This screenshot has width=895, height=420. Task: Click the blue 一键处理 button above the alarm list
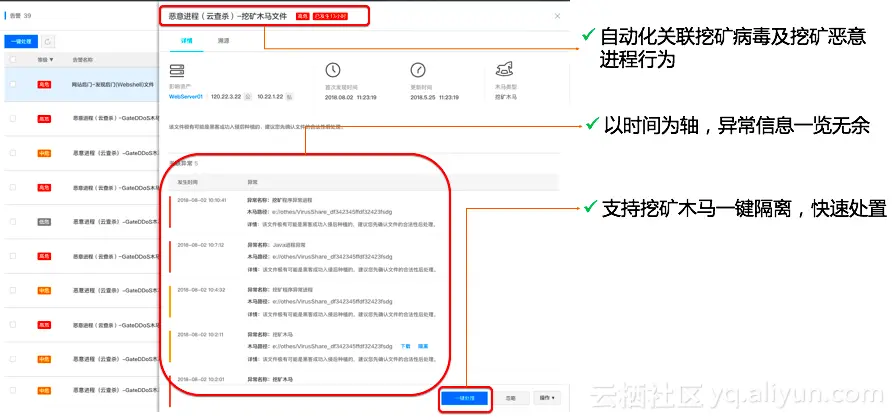pos(21,42)
